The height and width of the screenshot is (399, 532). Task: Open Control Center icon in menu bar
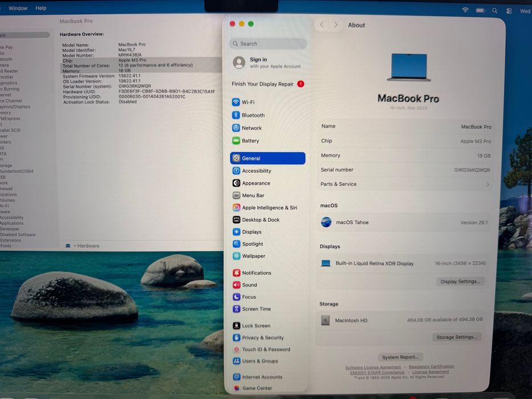pos(509,11)
